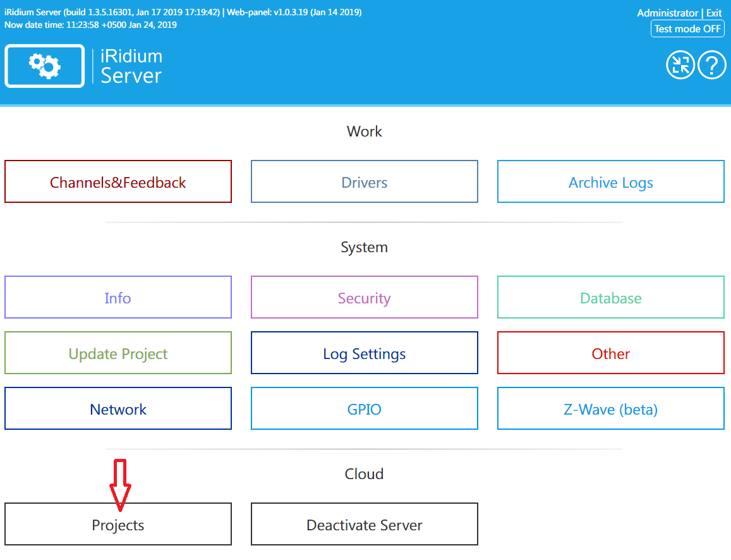
Task: Start an Update Project
Action: pos(118,353)
